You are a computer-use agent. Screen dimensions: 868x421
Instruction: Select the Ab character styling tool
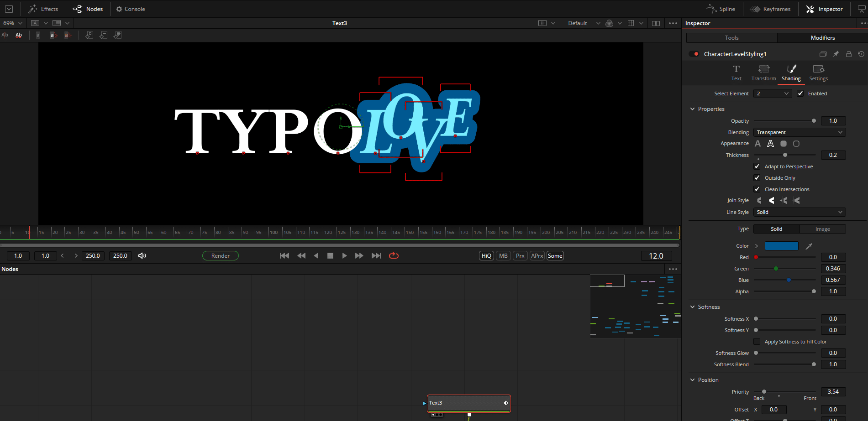pyautogui.click(x=19, y=35)
